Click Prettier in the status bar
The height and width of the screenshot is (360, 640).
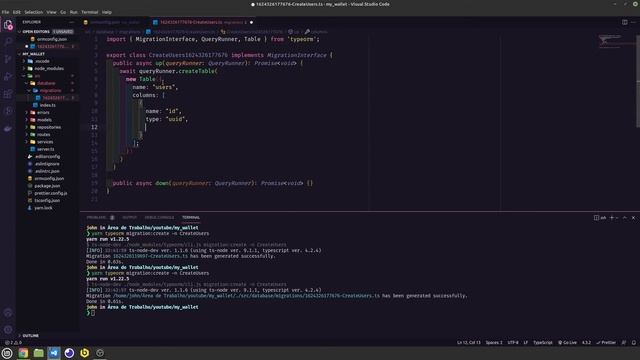pos(606,342)
